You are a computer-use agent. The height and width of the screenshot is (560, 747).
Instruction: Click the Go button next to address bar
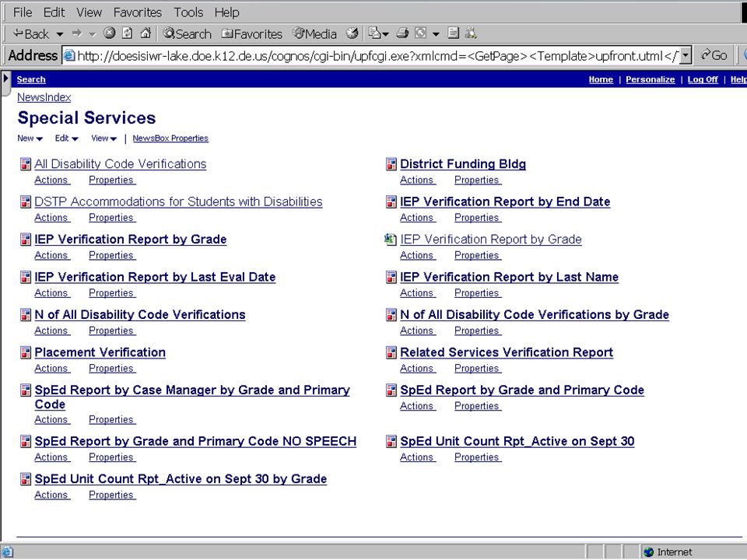point(714,56)
